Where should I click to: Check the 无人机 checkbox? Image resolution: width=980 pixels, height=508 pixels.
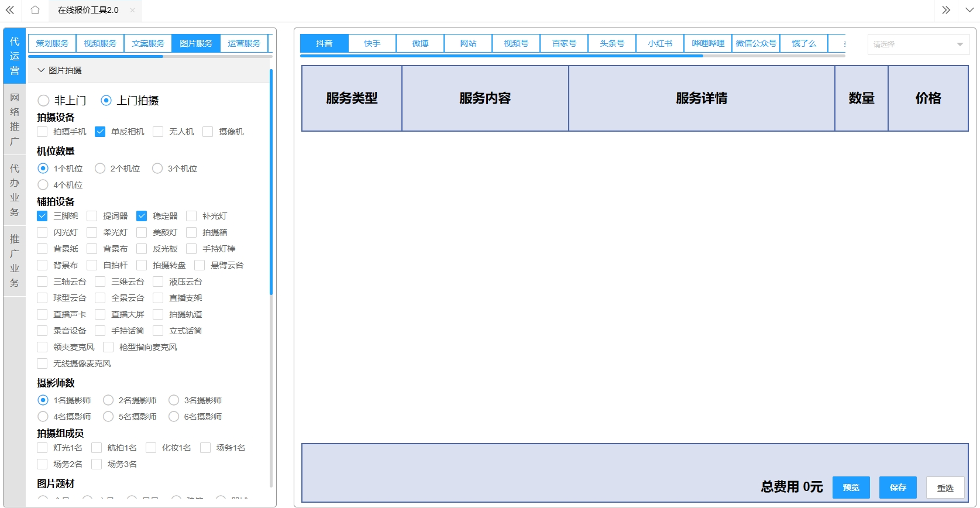tap(158, 132)
